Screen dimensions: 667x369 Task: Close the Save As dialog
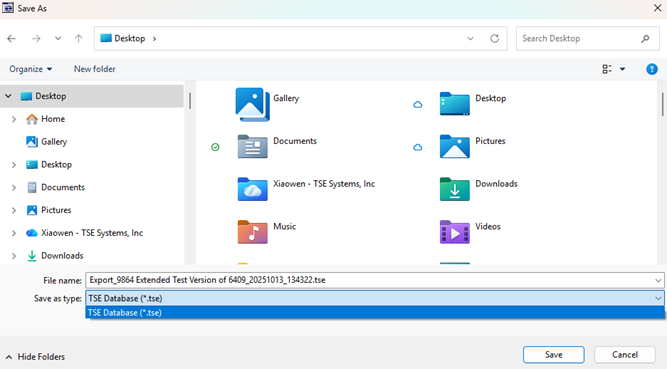point(657,8)
